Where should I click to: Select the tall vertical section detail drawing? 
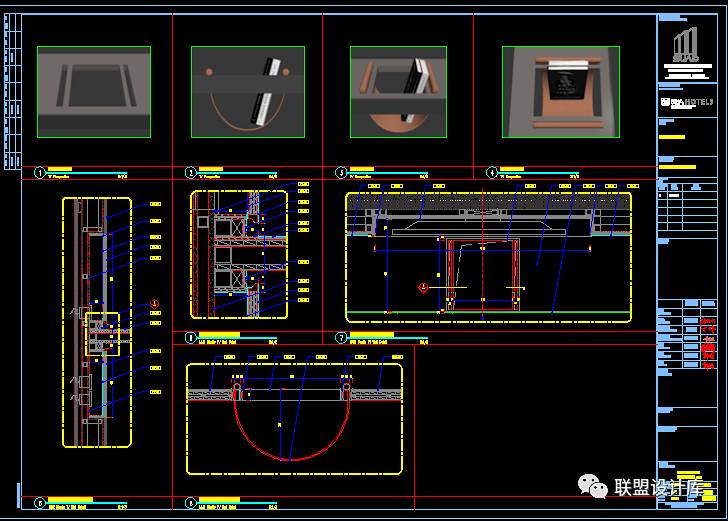click(96, 320)
